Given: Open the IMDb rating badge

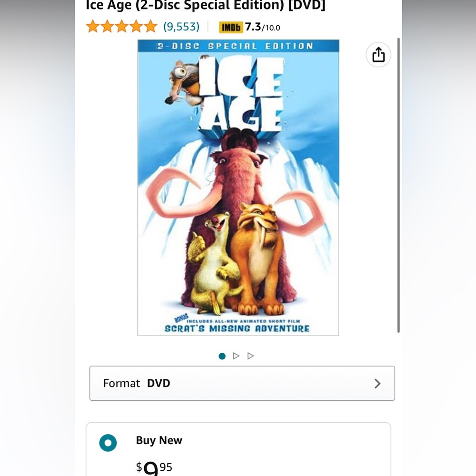Looking at the screenshot, I should click(x=231, y=27).
